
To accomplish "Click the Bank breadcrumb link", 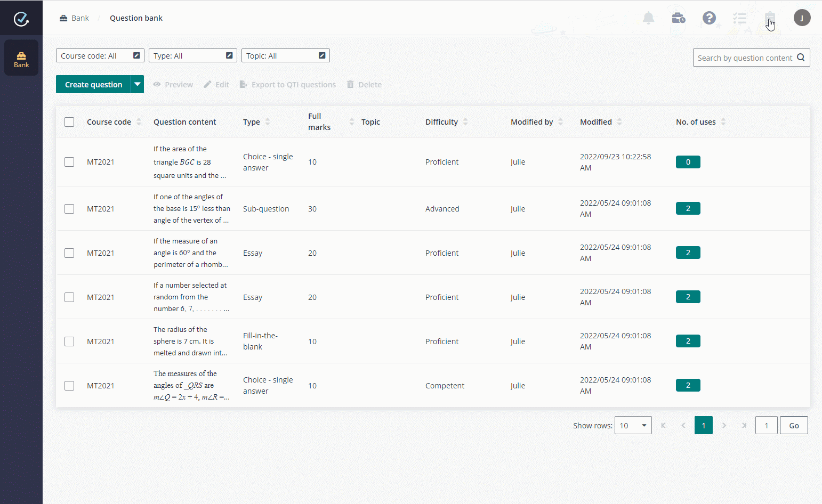I will [x=80, y=18].
